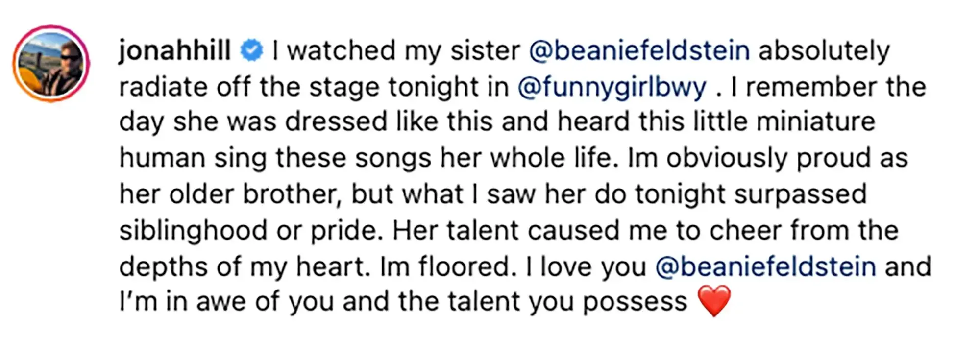Click the blue verified badge
The height and width of the screenshot is (338, 980).
click(251, 51)
